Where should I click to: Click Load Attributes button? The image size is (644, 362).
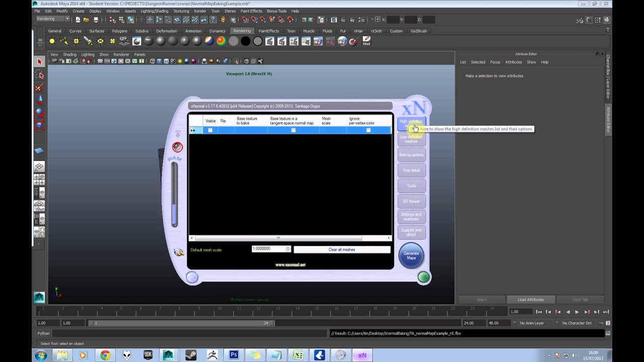pyautogui.click(x=531, y=300)
